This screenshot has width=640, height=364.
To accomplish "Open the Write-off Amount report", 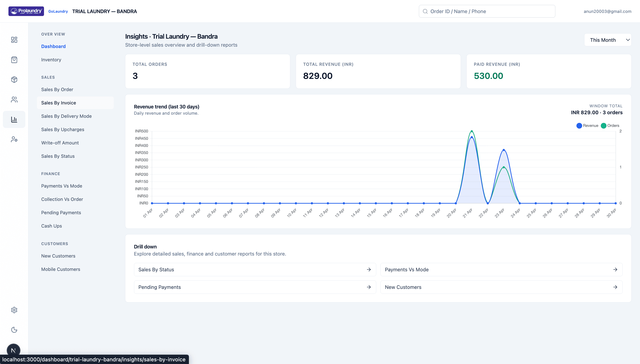I will [x=60, y=142].
